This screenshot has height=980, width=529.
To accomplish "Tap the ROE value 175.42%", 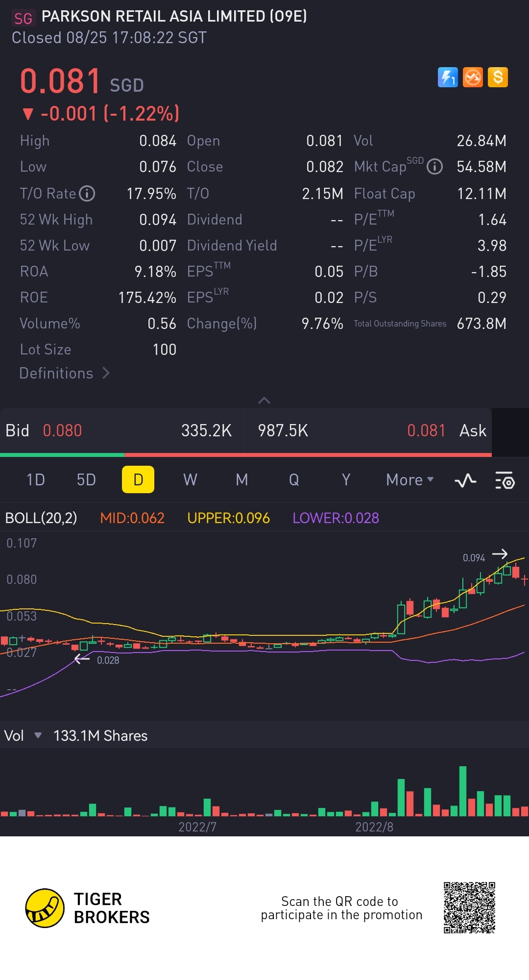I will coord(147,298).
